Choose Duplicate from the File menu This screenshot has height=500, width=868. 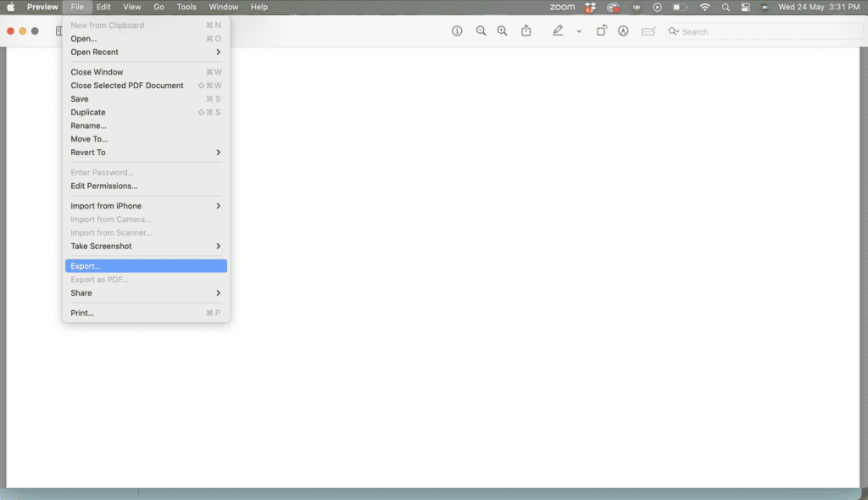click(x=89, y=112)
